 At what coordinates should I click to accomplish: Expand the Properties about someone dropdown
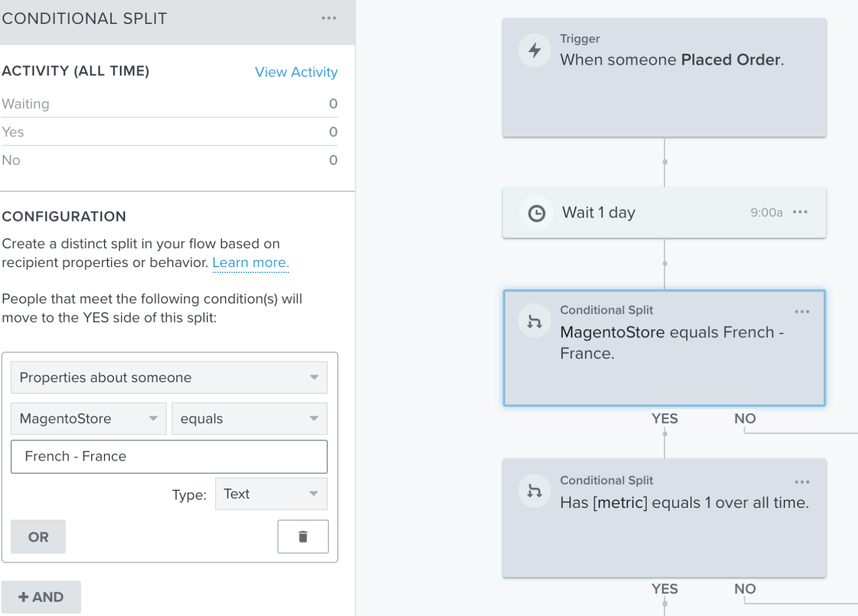(x=169, y=378)
